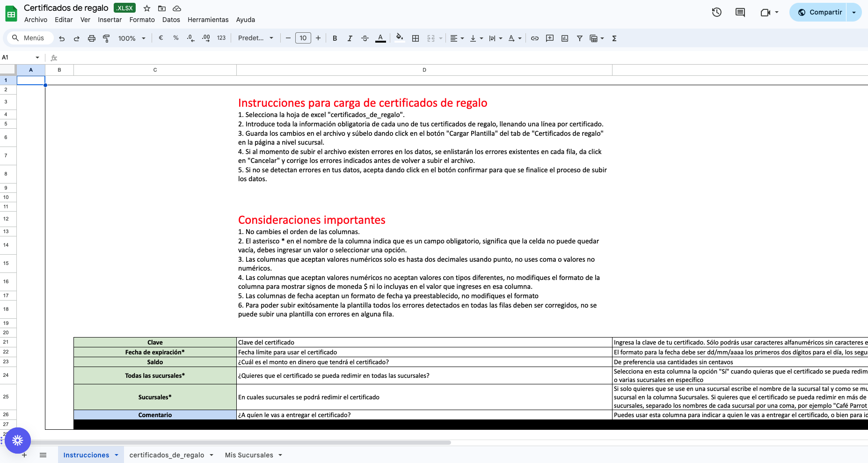Create a filter
Screen dimensions: 868x463
point(580,38)
